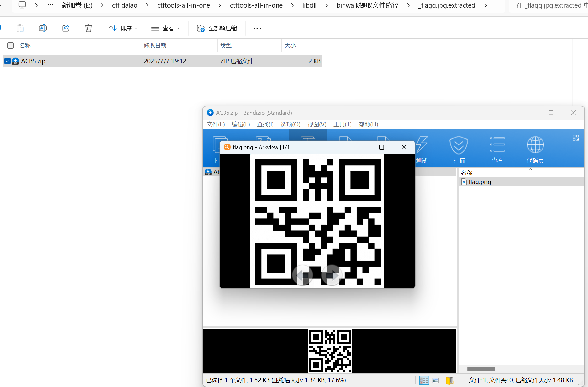Click the Arkview magnifier app icon
The height and width of the screenshot is (387, 588).
[227, 147]
